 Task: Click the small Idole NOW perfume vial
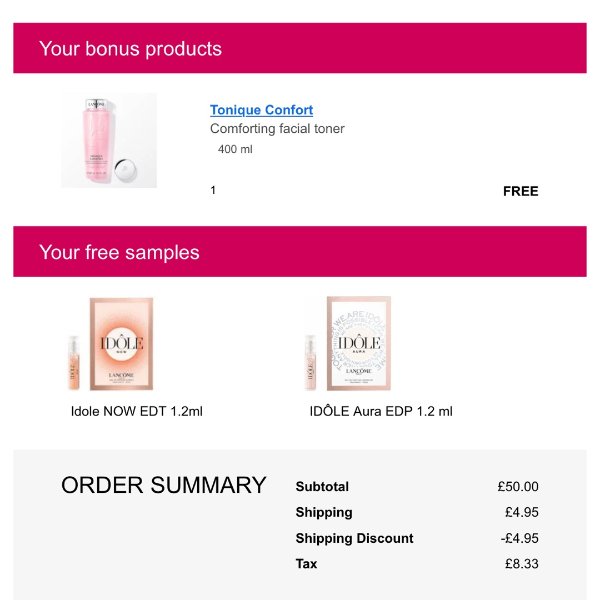pyautogui.click(x=73, y=362)
